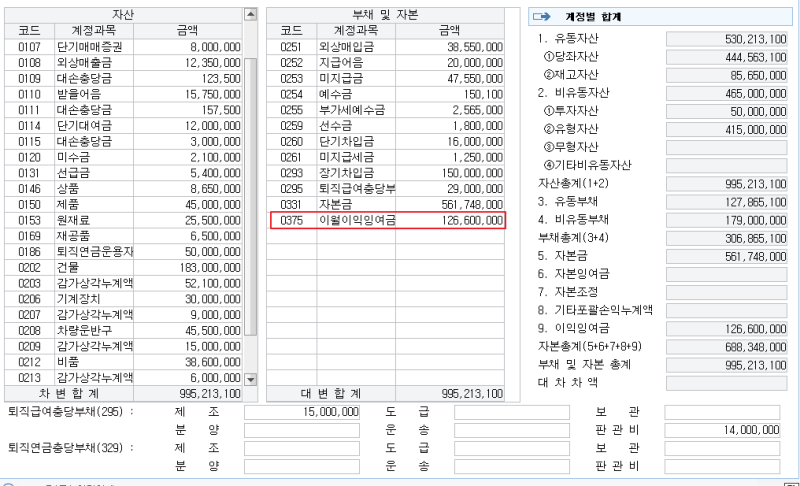Click the 미수금 account row

click(123, 158)
